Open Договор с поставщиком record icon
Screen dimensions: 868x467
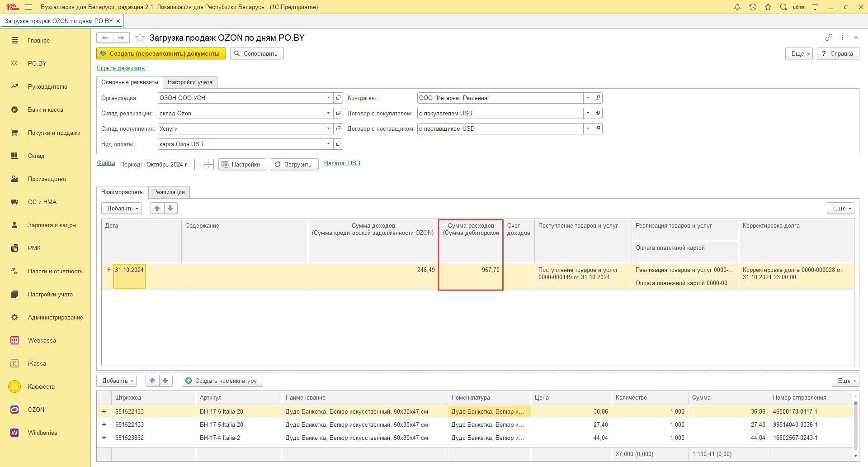598,129
